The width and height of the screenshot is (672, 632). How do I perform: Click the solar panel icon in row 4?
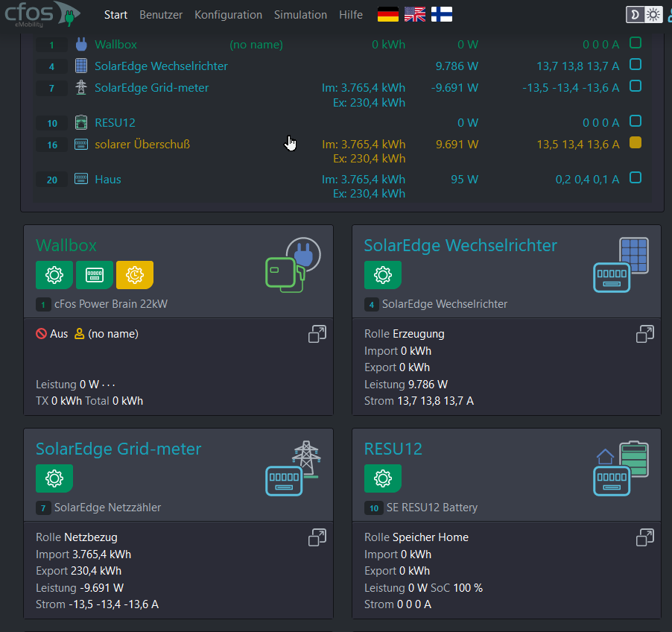point(81,66)
